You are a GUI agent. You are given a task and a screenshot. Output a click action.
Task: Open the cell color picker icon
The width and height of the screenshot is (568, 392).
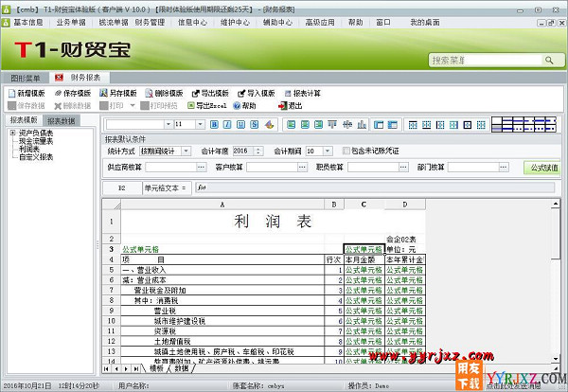coord(269,125)
